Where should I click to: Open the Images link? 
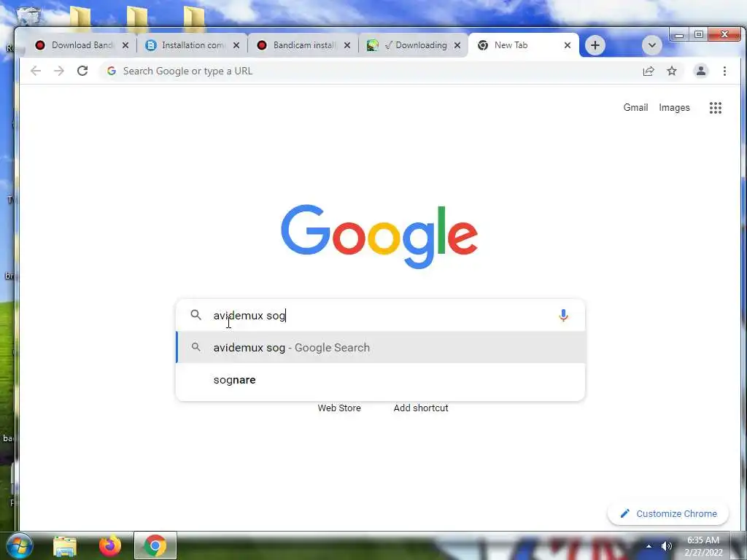pos(674,108)
